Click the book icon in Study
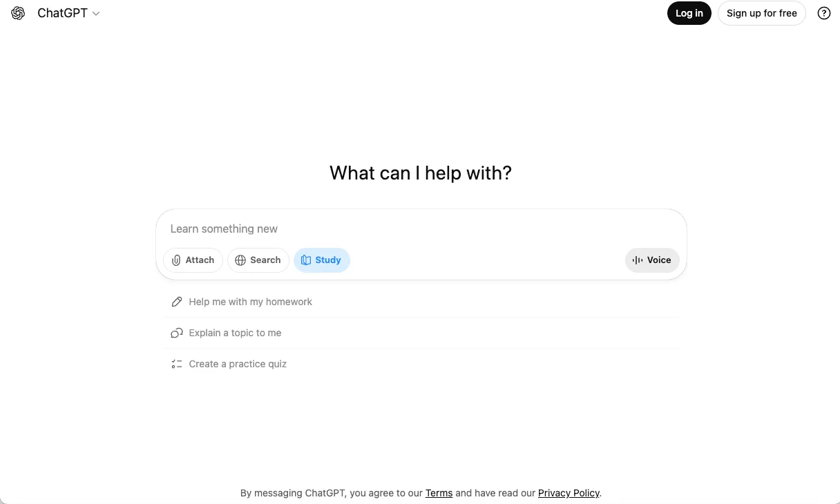Screen dimensions: 840x504 coord(306,260)
